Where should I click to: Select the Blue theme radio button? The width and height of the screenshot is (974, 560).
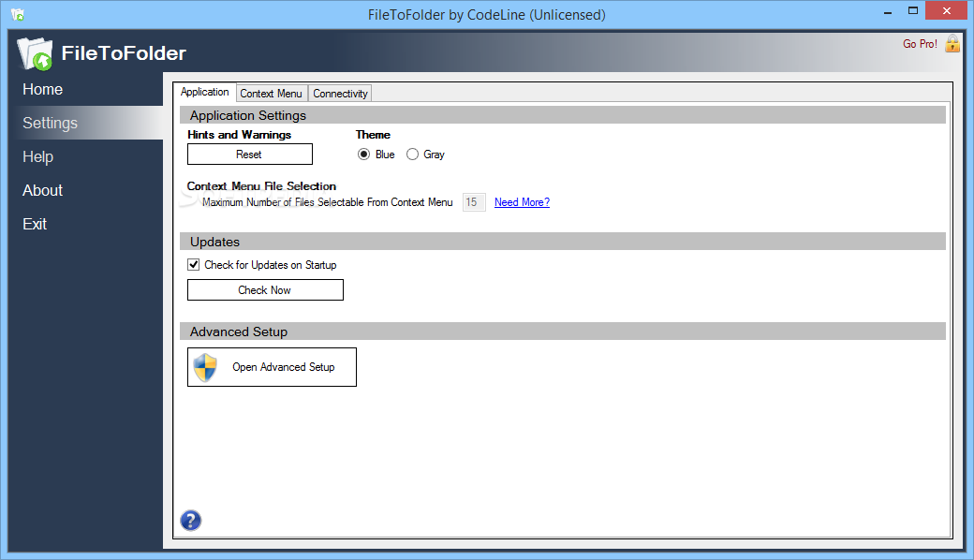click(364, 154)
